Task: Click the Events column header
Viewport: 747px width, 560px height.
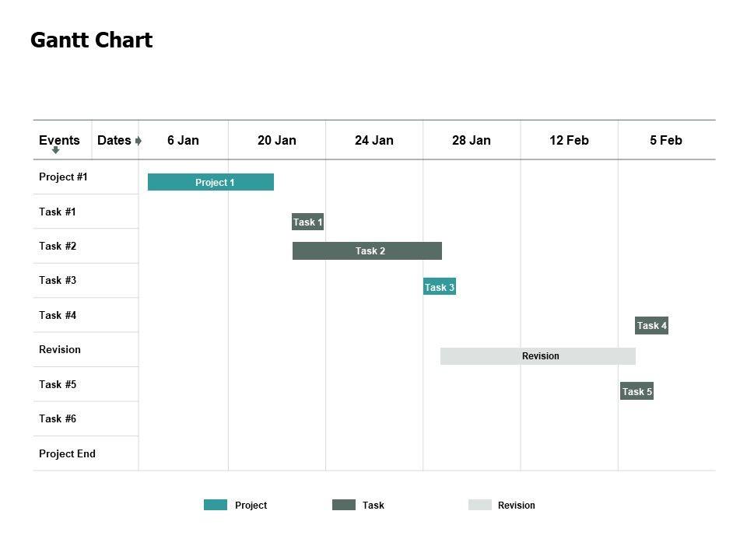Action: (x=59, y=141)
